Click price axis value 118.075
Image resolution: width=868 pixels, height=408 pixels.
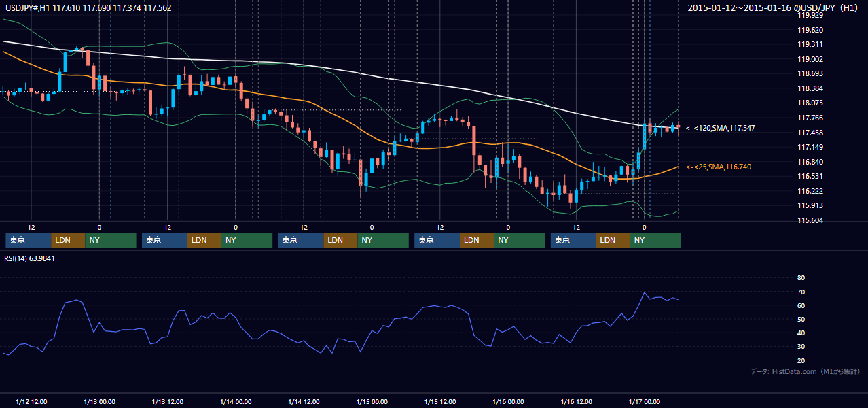click(x=810, y=103)
